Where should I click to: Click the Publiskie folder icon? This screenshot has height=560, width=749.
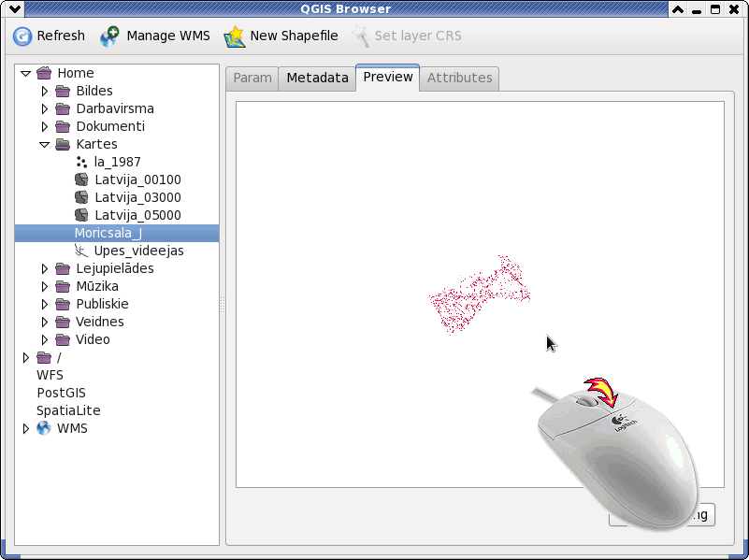63,304
